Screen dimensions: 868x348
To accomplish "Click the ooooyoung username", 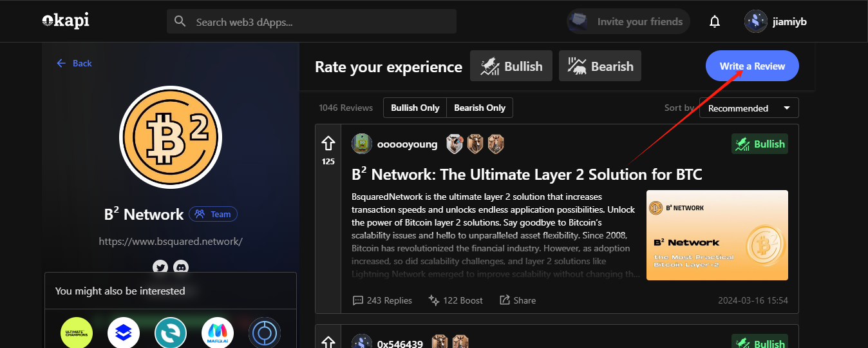I will tap(407, 144).
